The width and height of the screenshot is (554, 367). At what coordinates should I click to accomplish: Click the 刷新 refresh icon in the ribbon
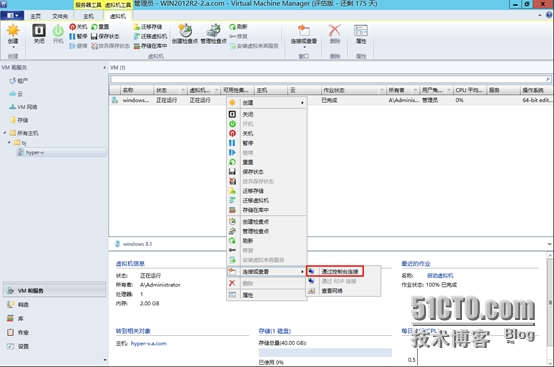tap(232, 27)
